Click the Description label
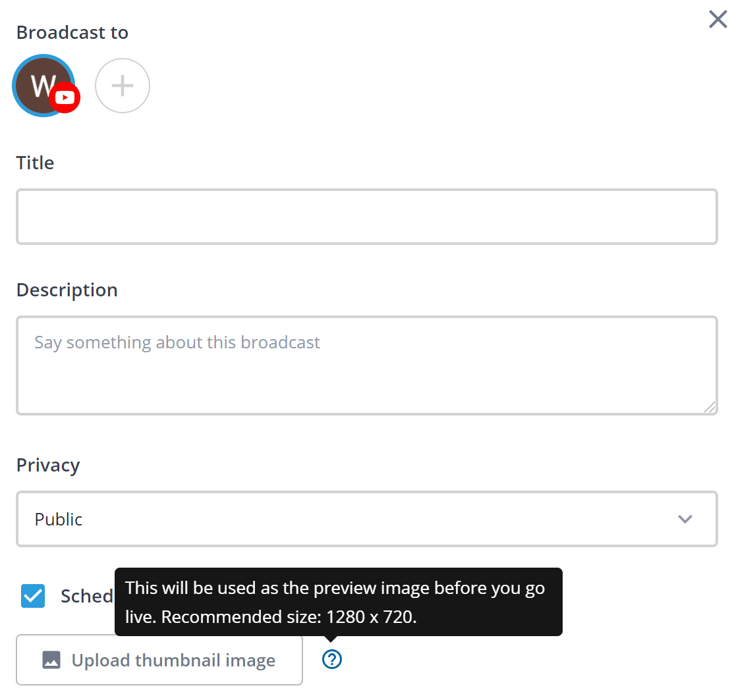 pos(67,290)
